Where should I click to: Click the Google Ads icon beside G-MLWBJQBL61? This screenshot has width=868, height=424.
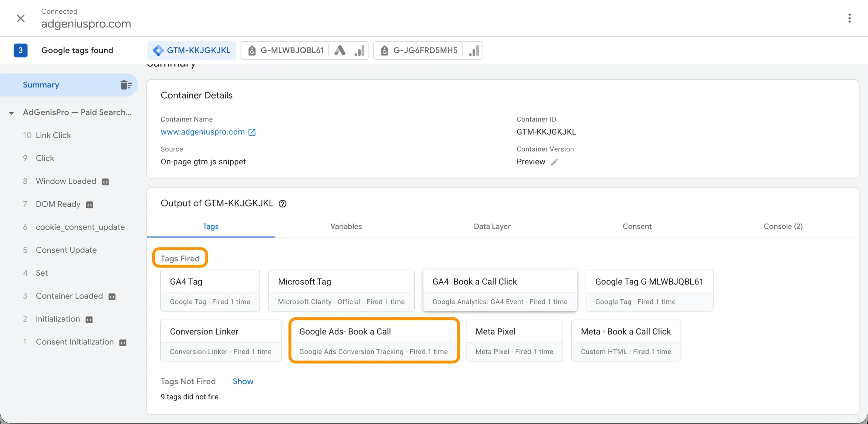[340, 51]
